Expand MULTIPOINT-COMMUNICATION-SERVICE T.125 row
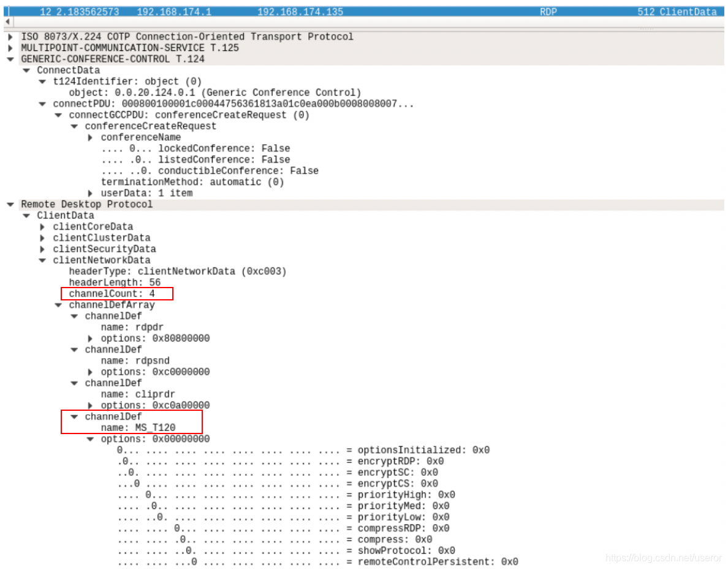The height and width of the screenshot is (569, 728). [10, 48]
